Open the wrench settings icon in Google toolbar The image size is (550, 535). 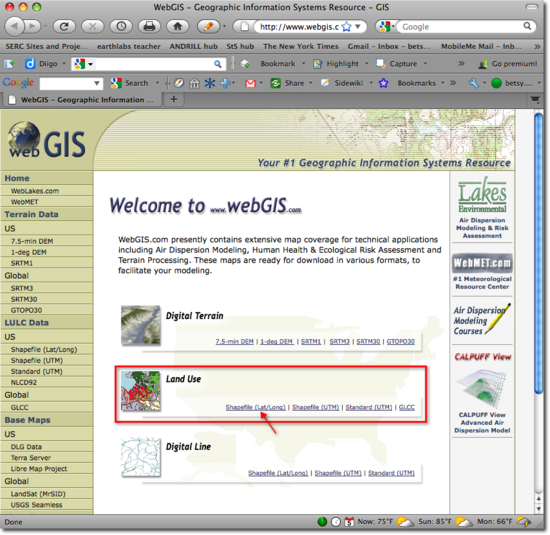click(474, 83)
